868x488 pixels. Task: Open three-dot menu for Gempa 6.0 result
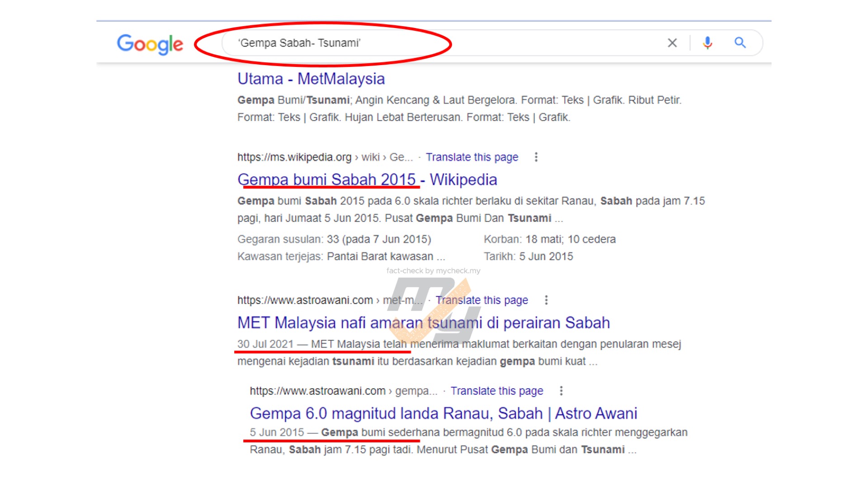[561, 391]
